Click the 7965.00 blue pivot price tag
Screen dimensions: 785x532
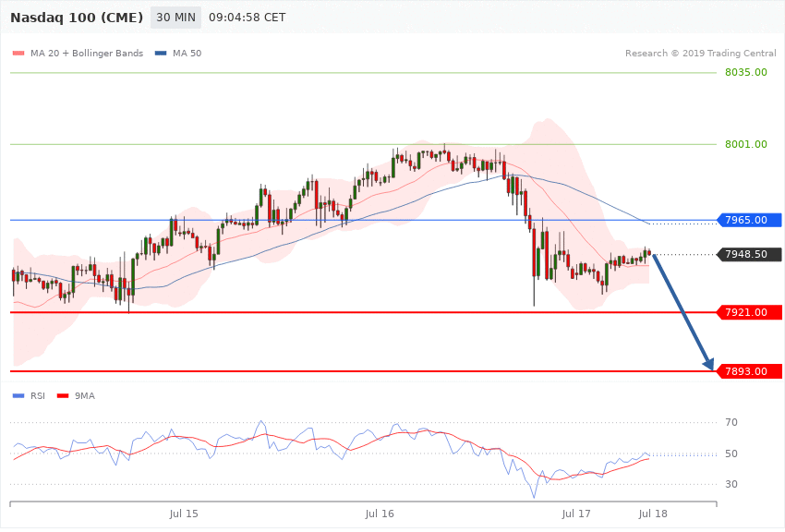(750, 220)
